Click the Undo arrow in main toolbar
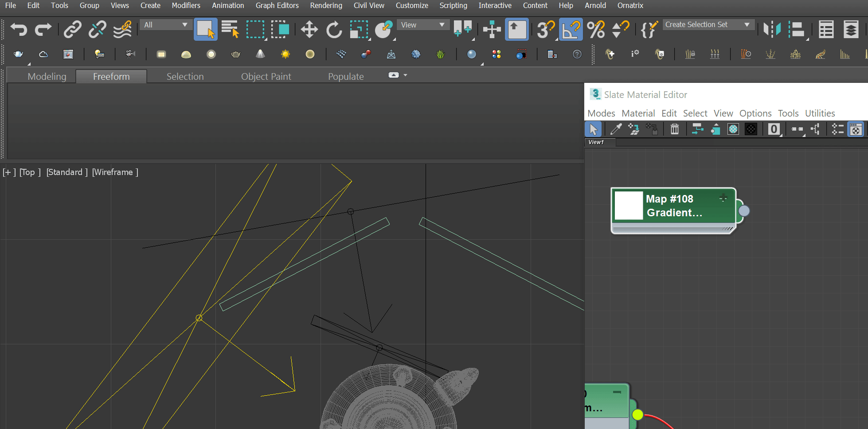 19,30
